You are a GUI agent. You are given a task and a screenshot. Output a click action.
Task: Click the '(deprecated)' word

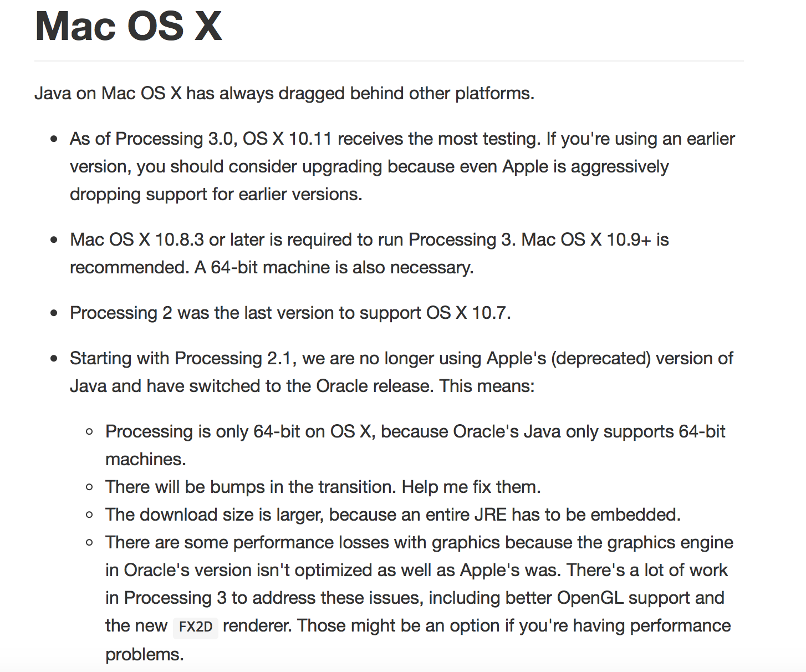(601, 358)
